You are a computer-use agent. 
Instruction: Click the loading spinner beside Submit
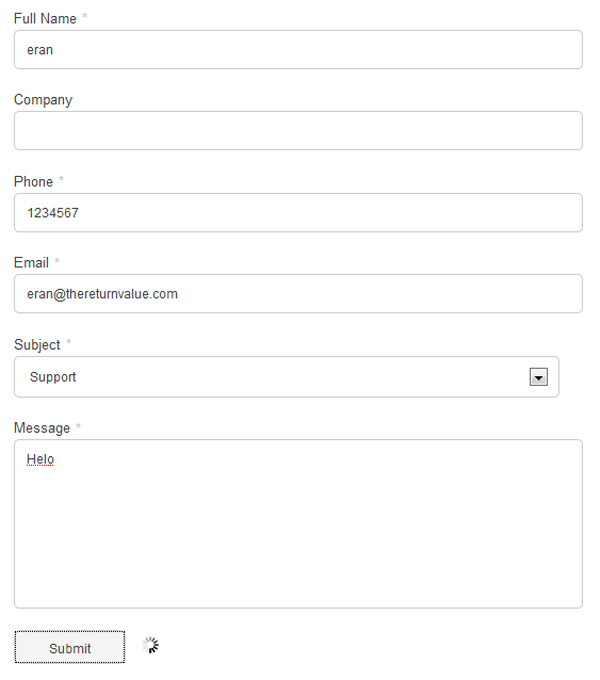[150, 645]
